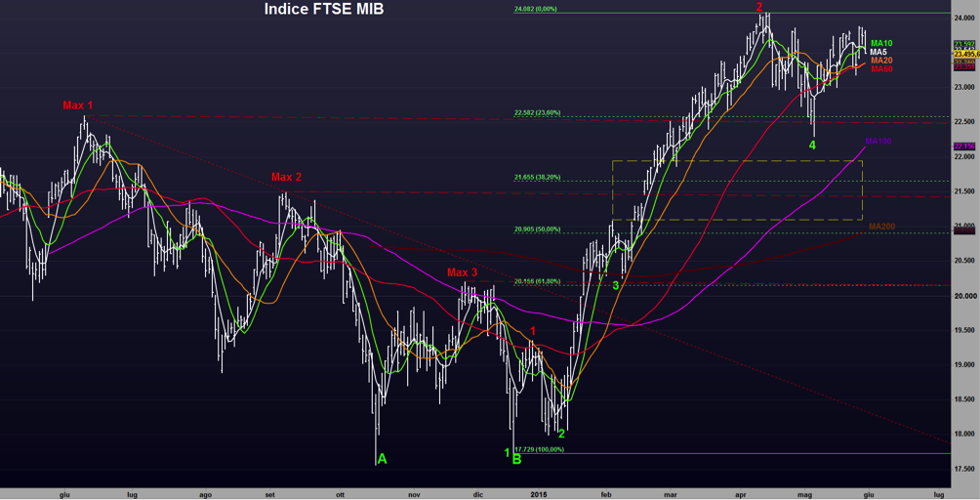Screen dimensions: 980x500
Task: Select the MA200 moving average label
Action: pyautogui.click(x=881, y=226)
